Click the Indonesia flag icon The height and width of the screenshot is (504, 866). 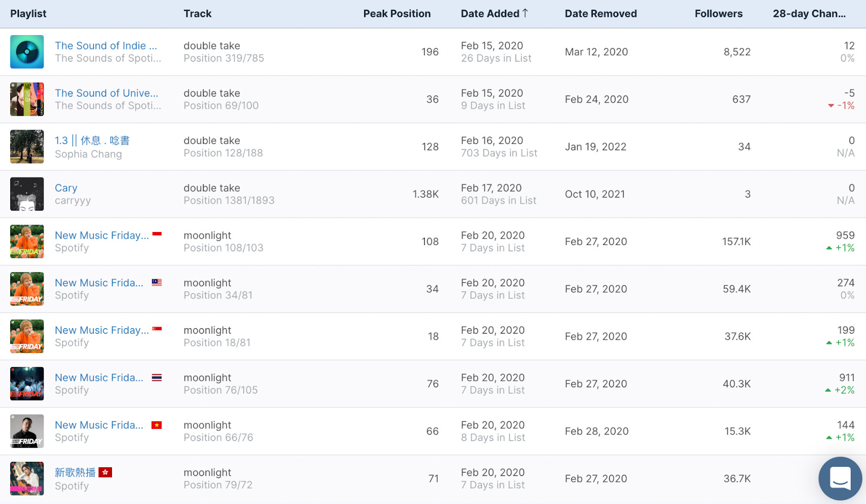(157, 234)
